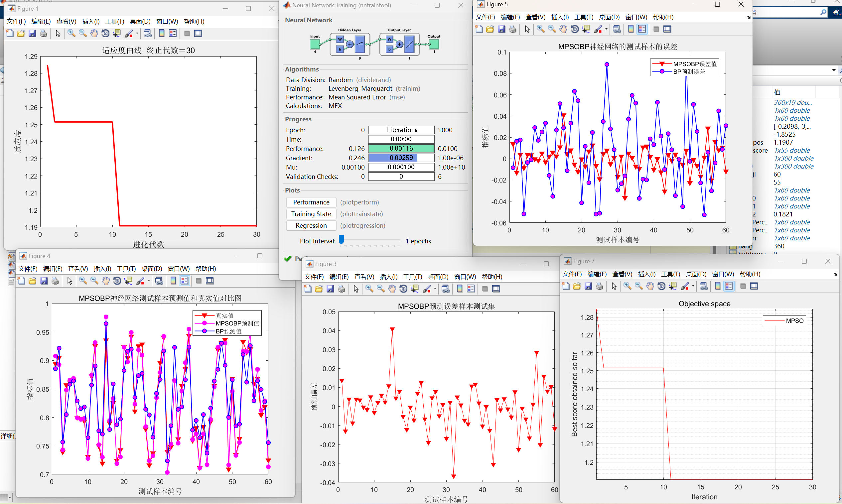This screenshot has height=504, width=842.
Task: Click Zoom In tool in Figure 1
Action: [71, 33]
